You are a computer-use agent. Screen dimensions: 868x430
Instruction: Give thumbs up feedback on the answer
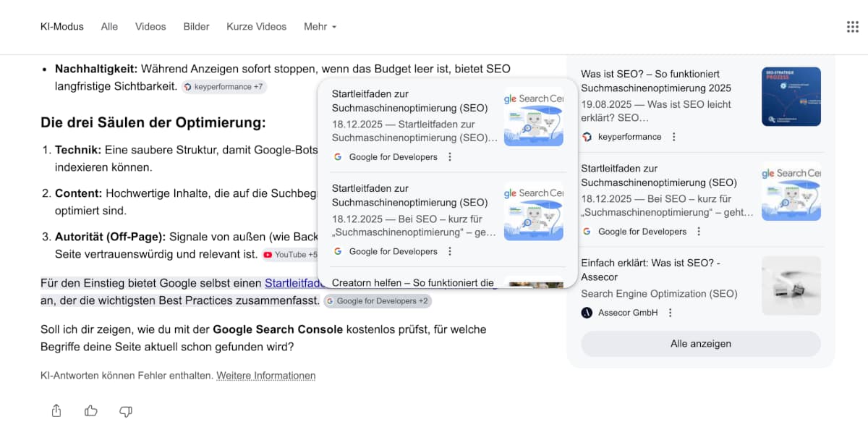(90, 410)
